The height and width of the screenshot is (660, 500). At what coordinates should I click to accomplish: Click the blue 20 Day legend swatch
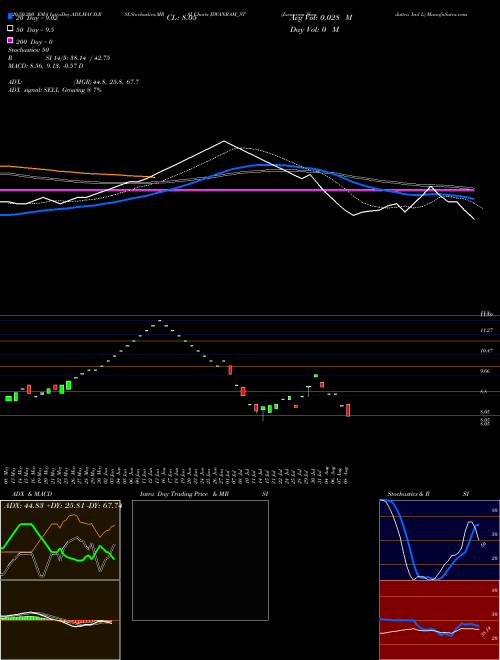[x=10, y=17]
